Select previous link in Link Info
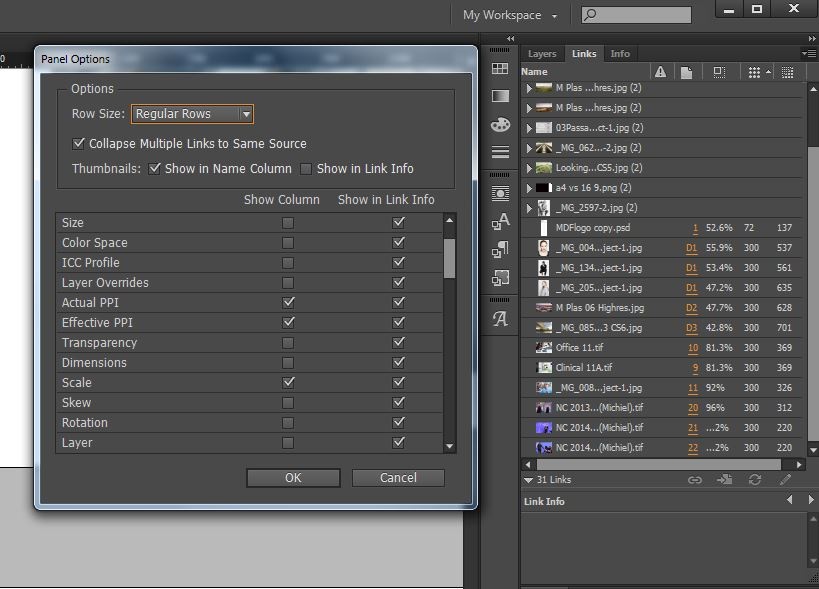This screenshot has width=819, height=589. [x=790, y=500]
